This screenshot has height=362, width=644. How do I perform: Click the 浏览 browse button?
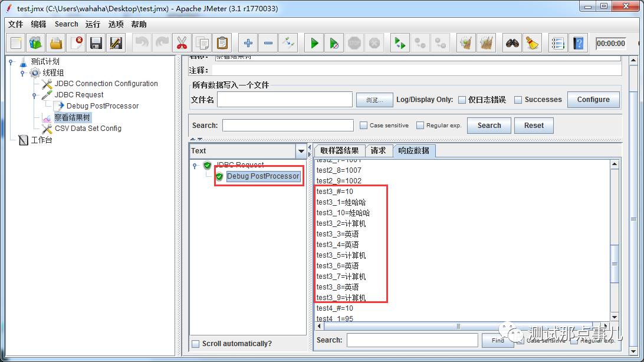[374, 100]
